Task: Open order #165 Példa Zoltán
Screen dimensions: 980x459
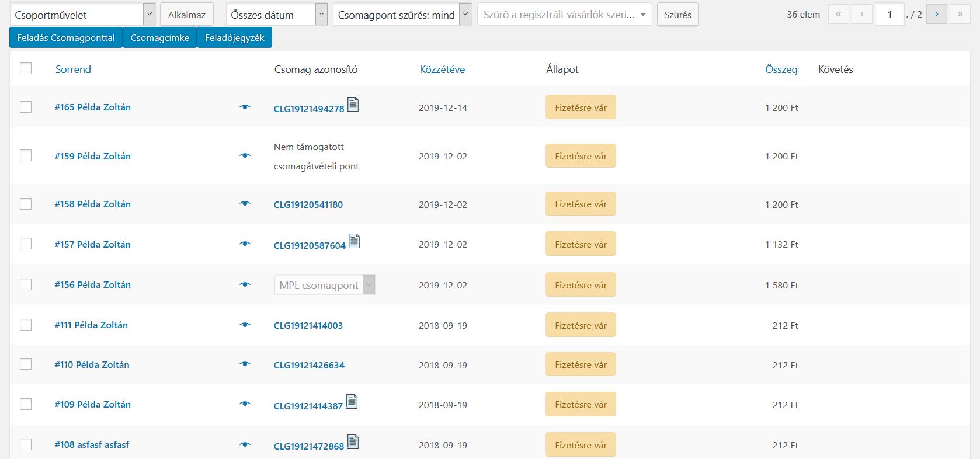Action: click(x=93, y=107)
